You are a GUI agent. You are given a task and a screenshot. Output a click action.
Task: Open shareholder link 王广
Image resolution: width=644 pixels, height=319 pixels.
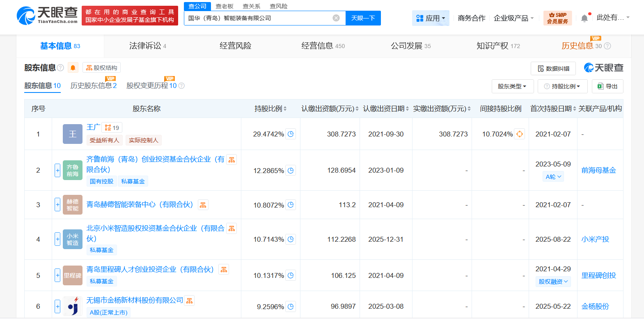pyautogui.click(x=93, y=127)
